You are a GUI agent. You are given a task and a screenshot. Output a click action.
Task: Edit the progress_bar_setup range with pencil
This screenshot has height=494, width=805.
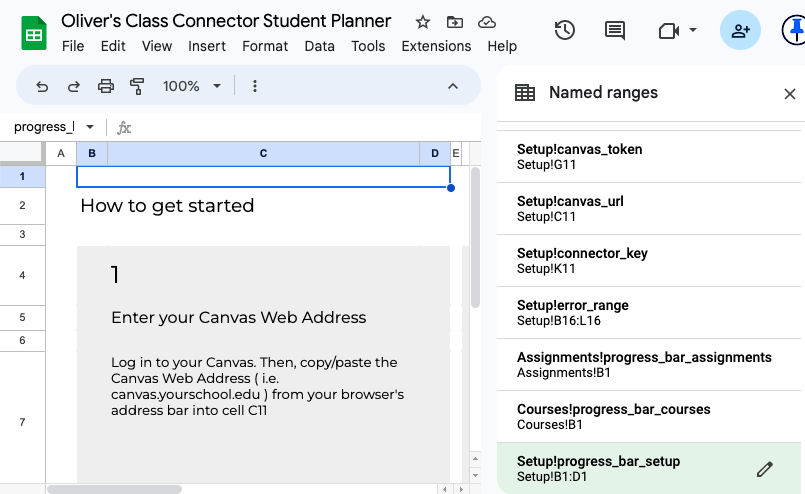[x=764, y=469]
